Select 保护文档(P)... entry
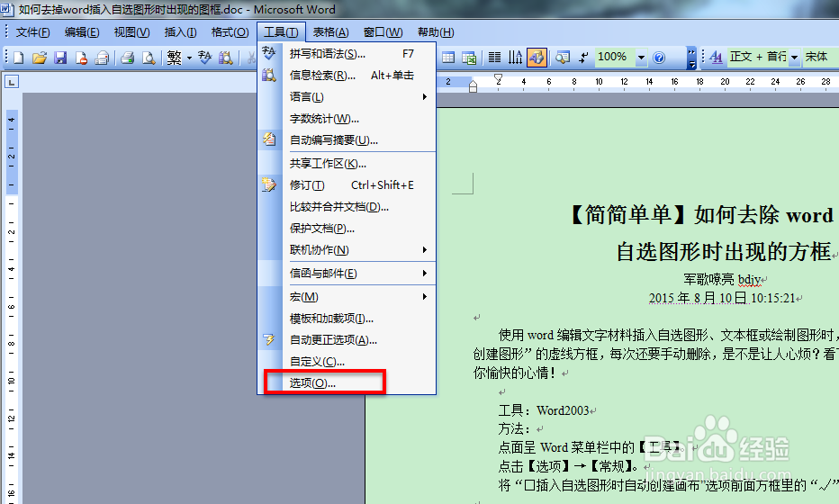Screen dimensions: 839x504 (347, 229)
